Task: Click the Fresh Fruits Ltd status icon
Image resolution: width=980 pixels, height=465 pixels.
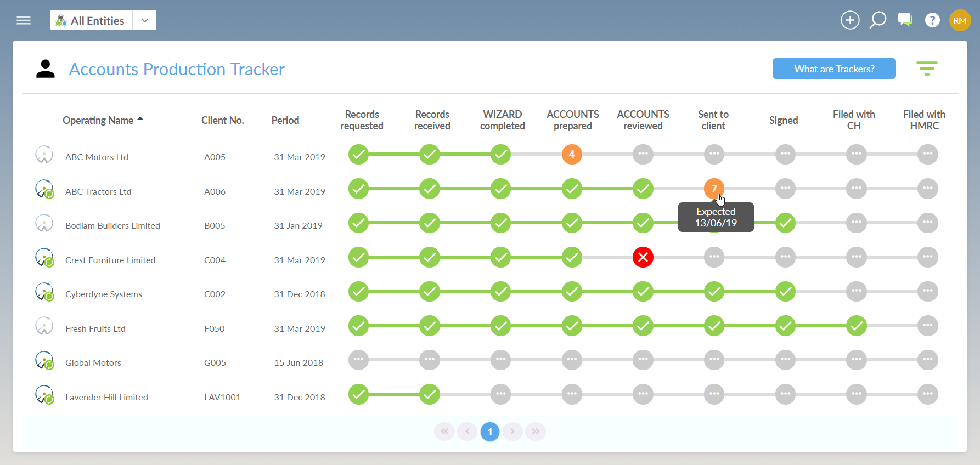Action: pyautogui.click(x=44, y=326)
